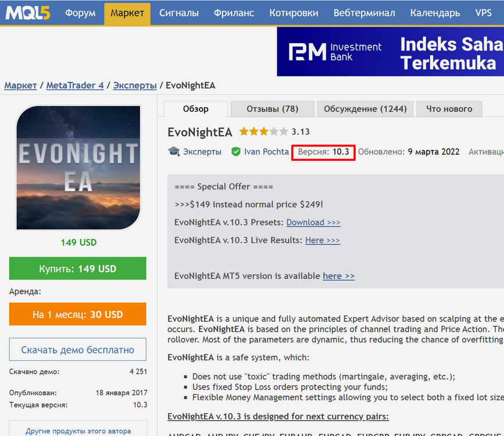The image size is (504, 436).
Task: Click the rating value 3.13
Action: coord(301,132)
